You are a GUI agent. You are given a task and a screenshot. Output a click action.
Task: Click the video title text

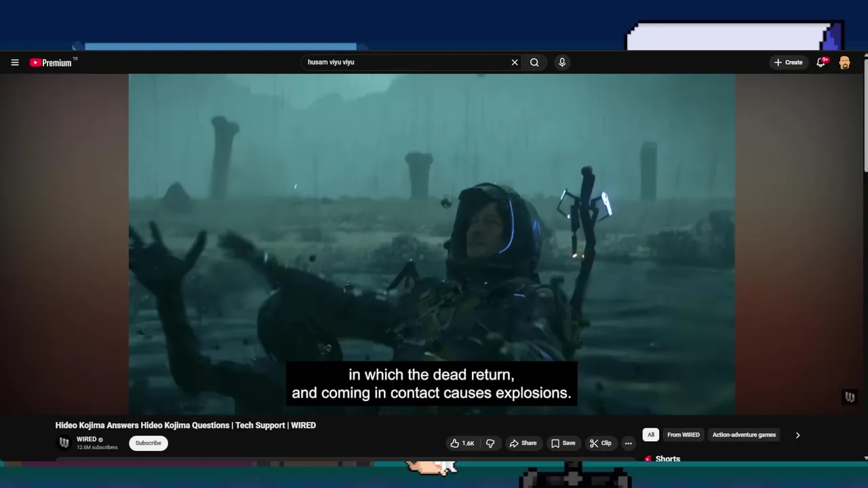[186, 426]
